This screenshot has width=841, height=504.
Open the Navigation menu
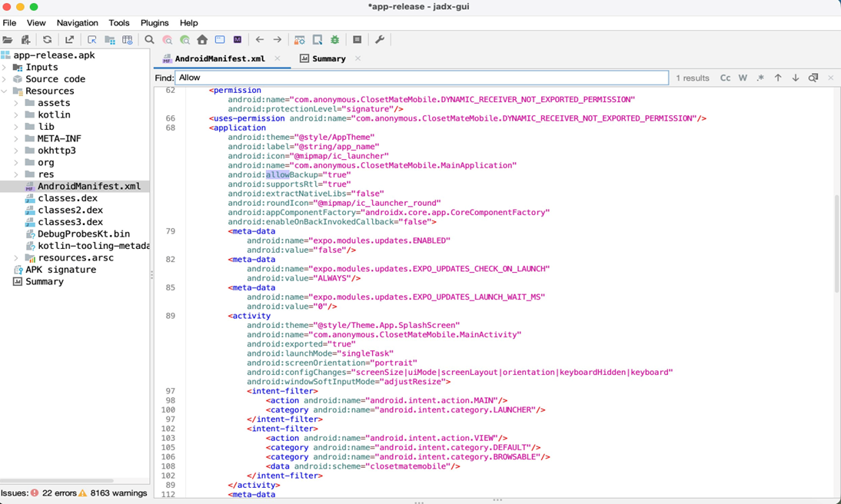[77, 23]
